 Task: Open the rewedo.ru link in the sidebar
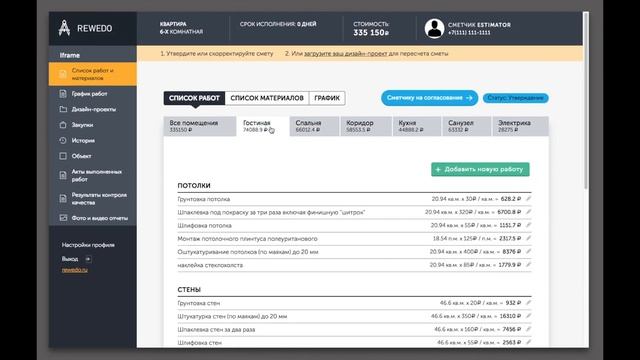point(75,270)
